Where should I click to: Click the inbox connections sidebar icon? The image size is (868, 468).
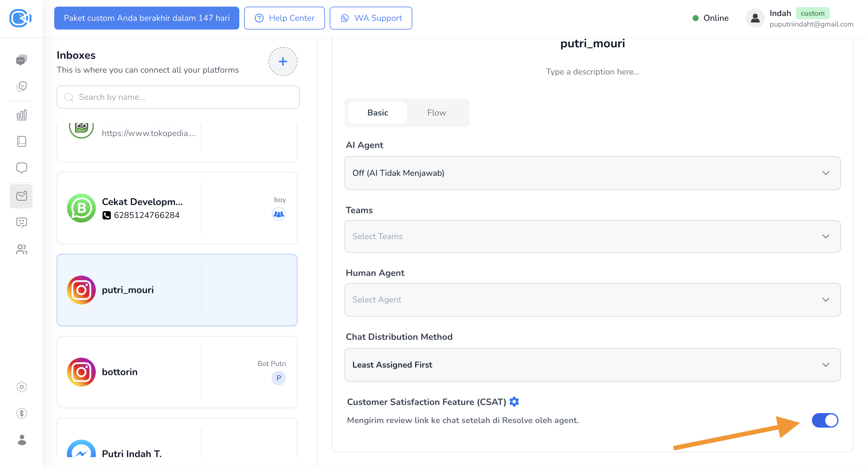pyautogui.click(x=22, y=196)
